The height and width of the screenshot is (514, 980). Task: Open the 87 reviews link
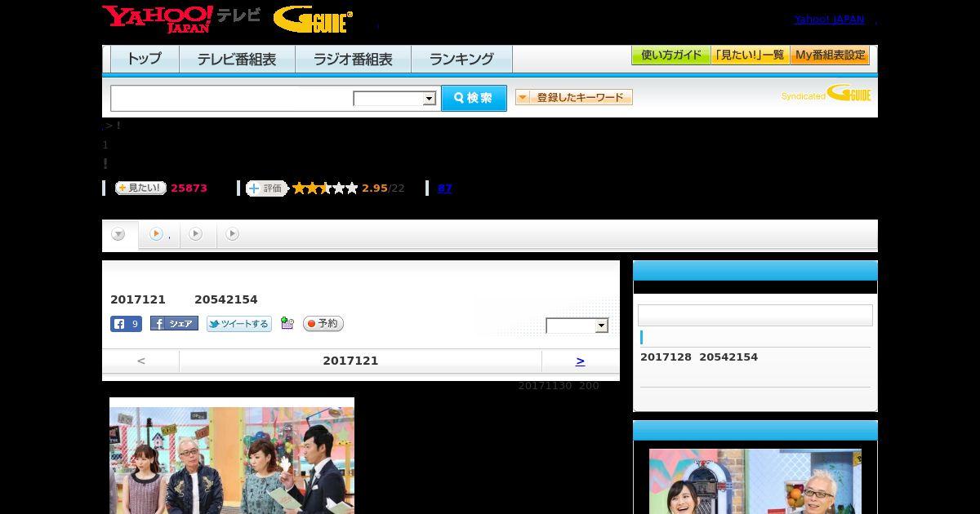[x=445, y=188]
